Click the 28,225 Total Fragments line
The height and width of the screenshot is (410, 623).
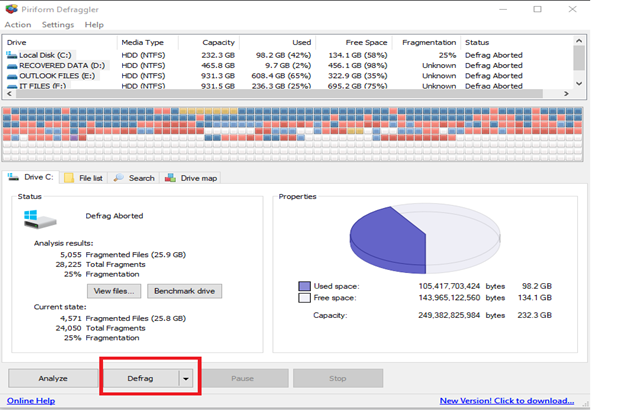click(x=100, y=265)
